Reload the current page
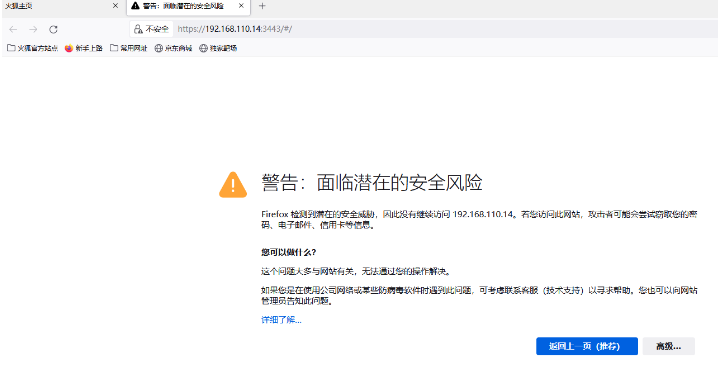This screenshot has width=718, height=386. pyautogui.click(x=53, y=29)
